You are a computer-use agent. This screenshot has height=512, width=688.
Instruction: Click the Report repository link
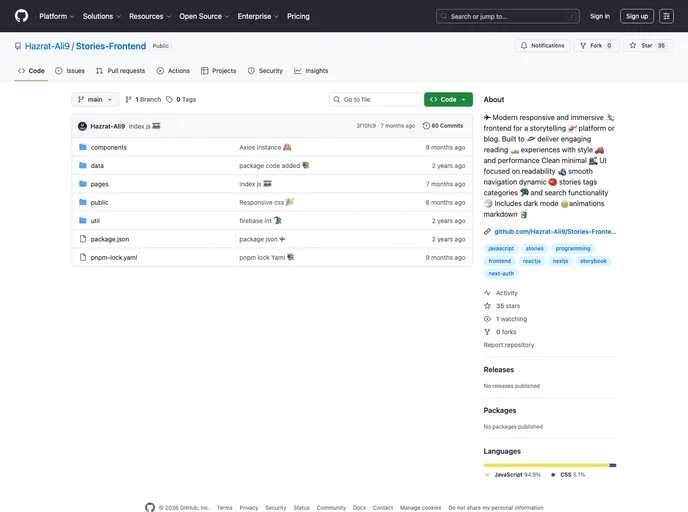click(x=509, y=345)
